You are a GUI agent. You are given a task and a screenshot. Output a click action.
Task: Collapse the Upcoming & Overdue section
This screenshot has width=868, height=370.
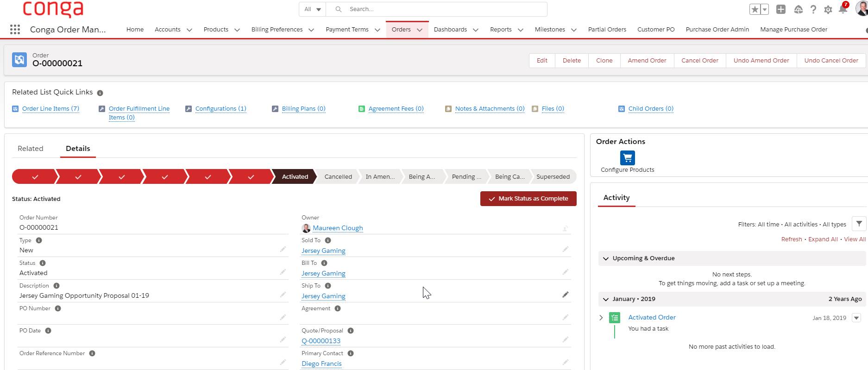click(606, 258)
